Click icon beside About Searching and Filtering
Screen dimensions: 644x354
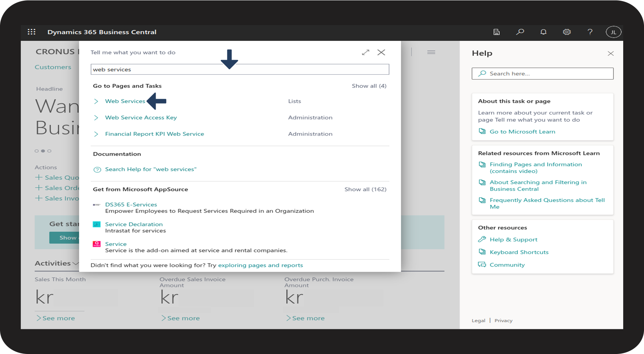[482, 182]
